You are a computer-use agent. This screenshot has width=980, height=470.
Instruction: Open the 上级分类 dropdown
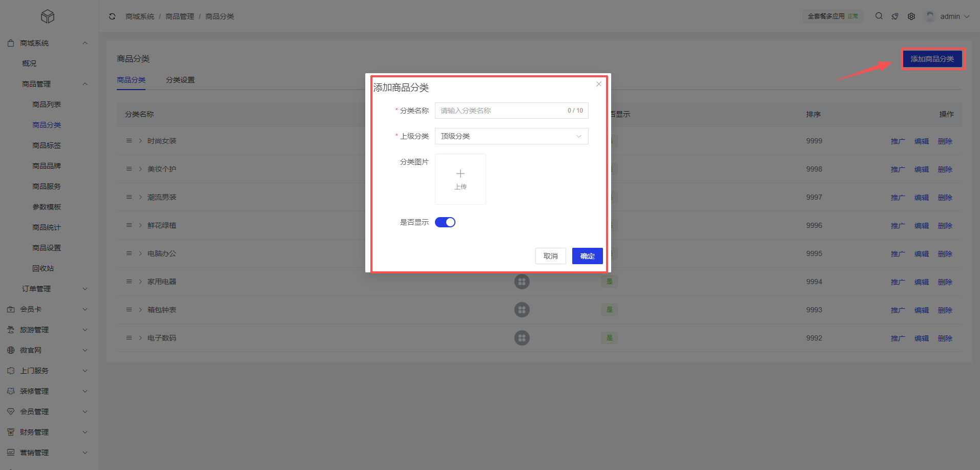point(511,136)
